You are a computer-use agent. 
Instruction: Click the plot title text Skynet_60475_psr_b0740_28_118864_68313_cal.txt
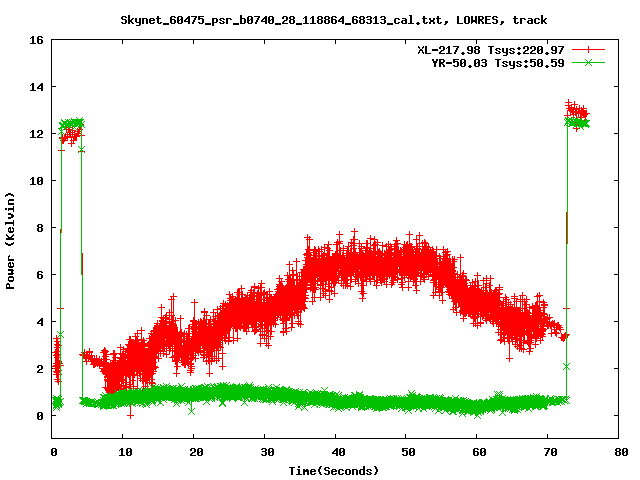(281, 20)
